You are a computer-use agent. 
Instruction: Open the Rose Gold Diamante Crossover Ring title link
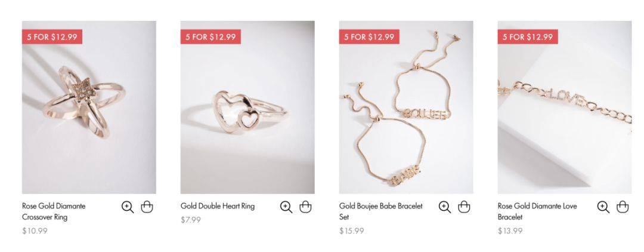coord(54,211)
